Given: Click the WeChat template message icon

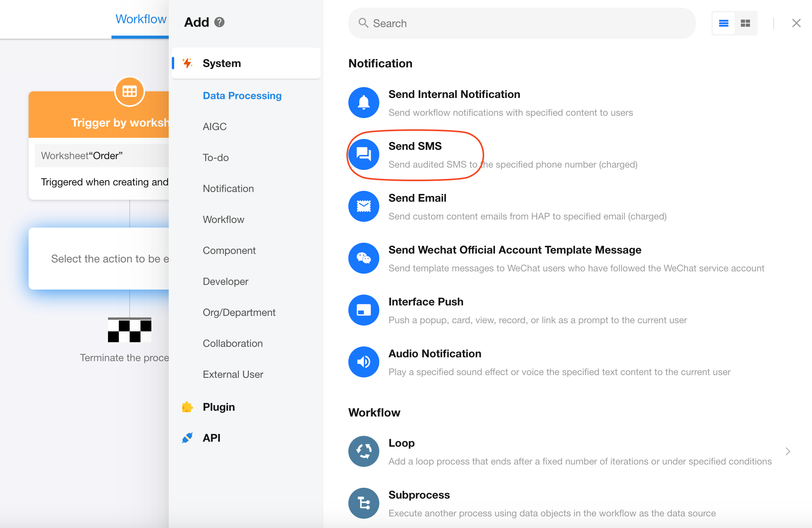Looking at the screenshot, I should tap(363, 258).
